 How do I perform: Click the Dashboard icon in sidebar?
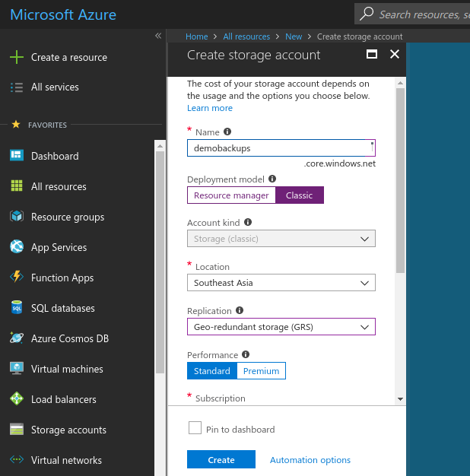(x=17, y=156)
